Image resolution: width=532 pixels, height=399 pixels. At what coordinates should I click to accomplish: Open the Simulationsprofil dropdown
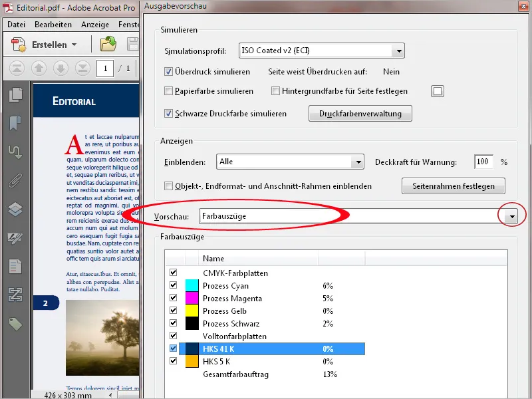coord(399,51)
